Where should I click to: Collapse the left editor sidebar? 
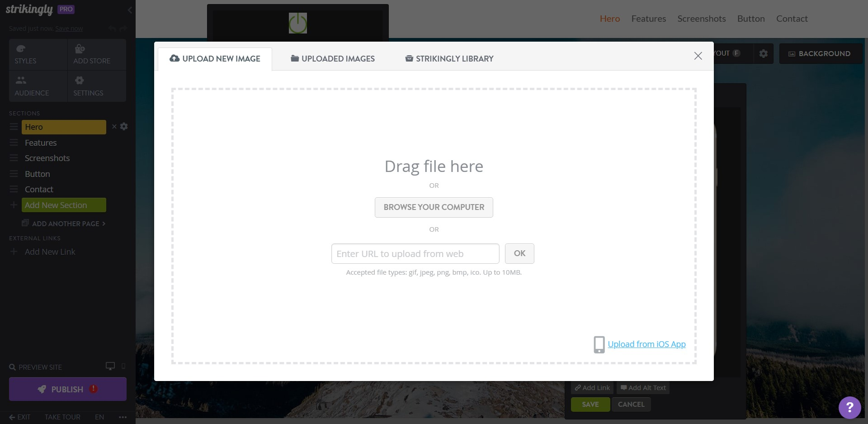[x=130, y=10]
